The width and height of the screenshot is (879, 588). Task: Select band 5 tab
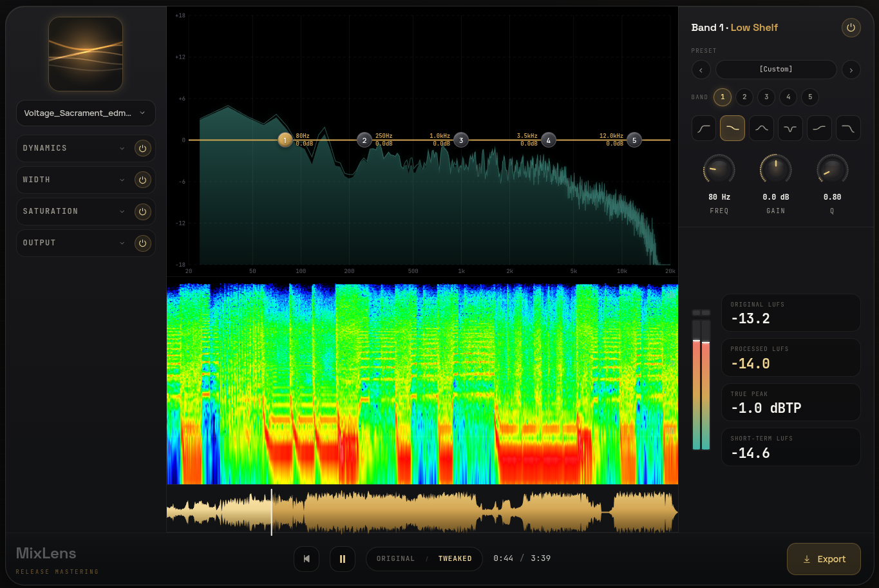point(810,97)
